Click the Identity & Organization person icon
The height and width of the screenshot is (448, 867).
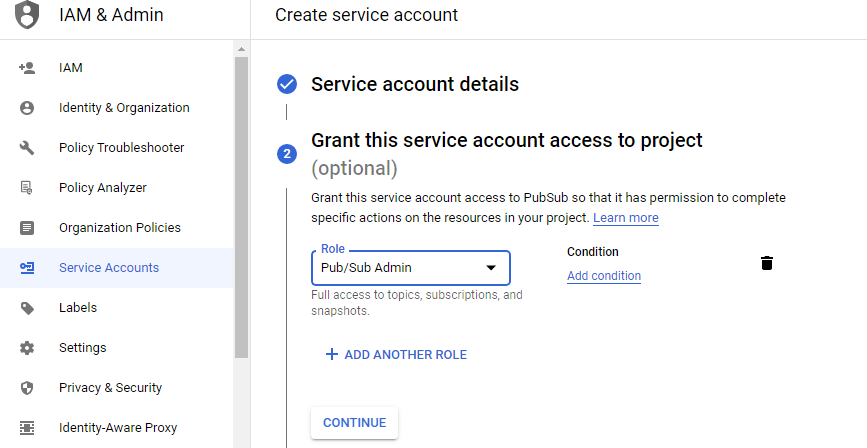[x=27, y=108]
